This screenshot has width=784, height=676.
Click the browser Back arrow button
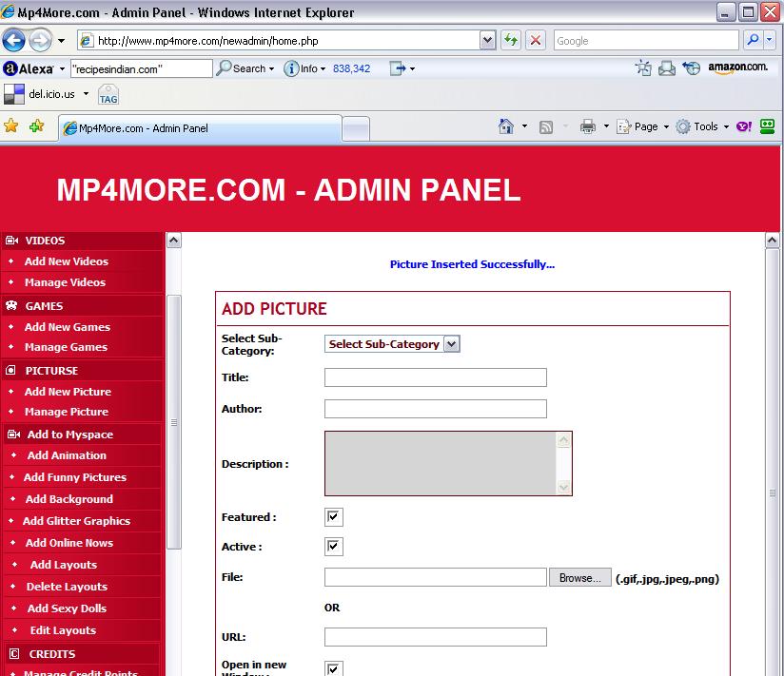(13, 40)
